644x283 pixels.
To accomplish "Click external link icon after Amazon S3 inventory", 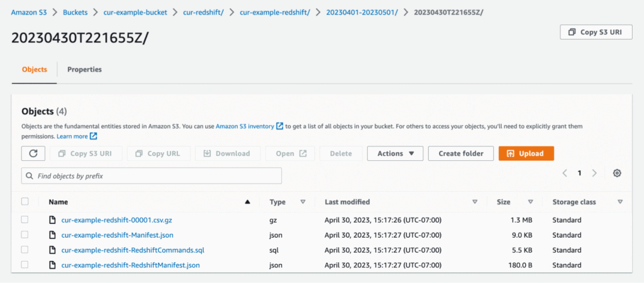I will click(280, 126).
